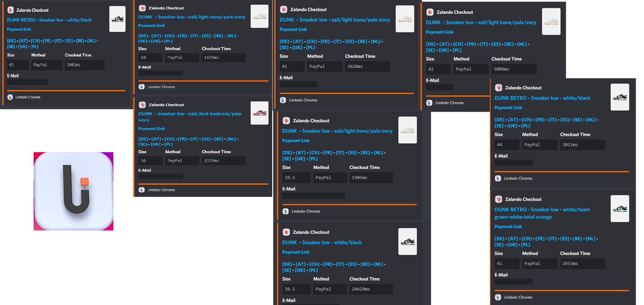The height and width of the screenshot is (305, 644).
Task: Click Limbekr Chrome footer icon in 2011ms card
Action: coord(498,178)
